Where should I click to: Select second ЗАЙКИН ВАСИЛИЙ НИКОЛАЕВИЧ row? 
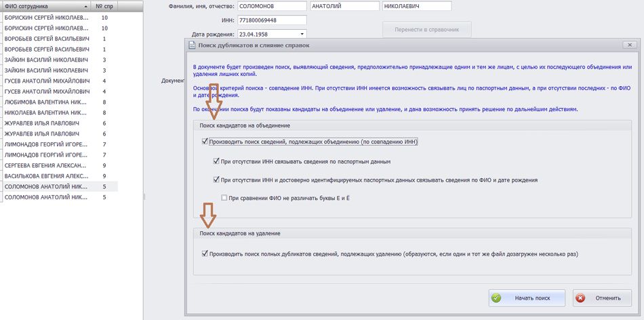tap(59, 71)
